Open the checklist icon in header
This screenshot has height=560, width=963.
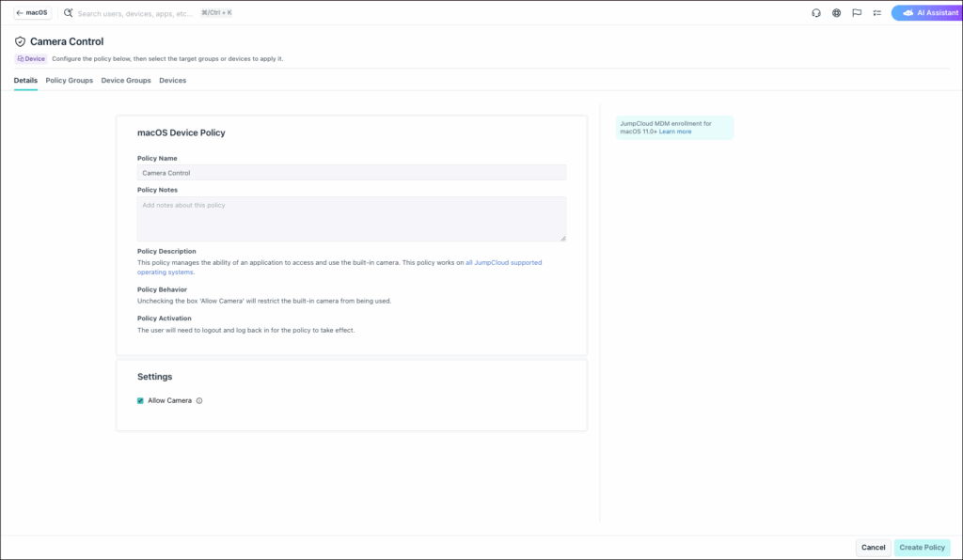[877, 13]
